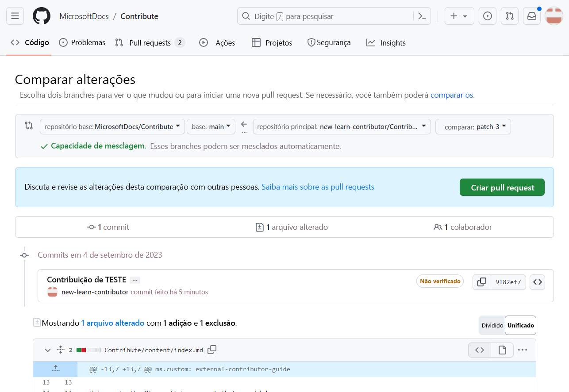The height and width of the screenshot is (392, 569).
Task: Open the base branch selector main
Action: coord(211,126)
